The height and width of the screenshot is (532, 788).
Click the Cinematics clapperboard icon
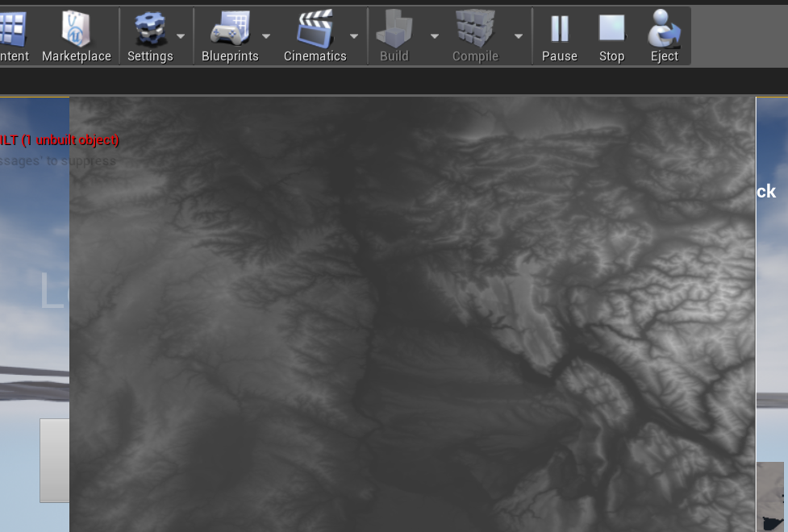click(x=315, y=32)
